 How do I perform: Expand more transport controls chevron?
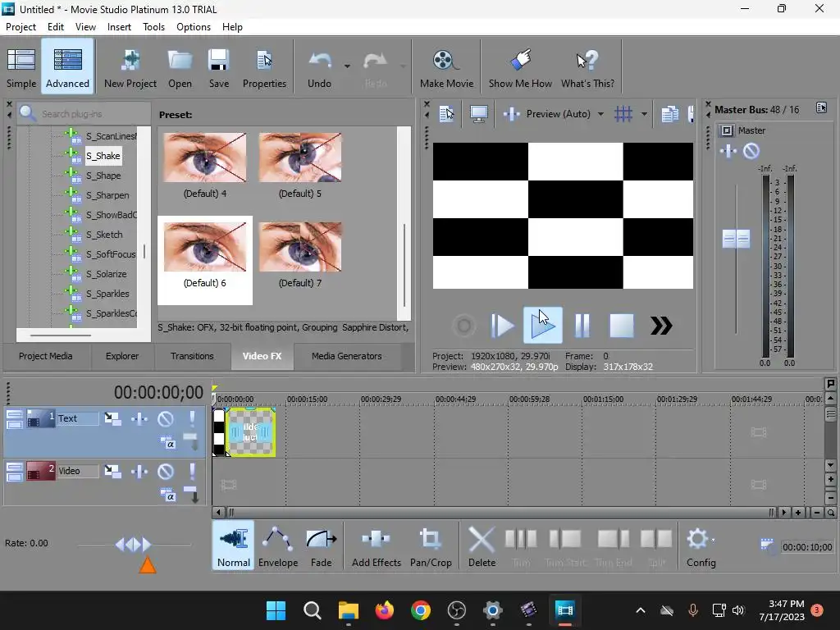(x=661, y=326)
